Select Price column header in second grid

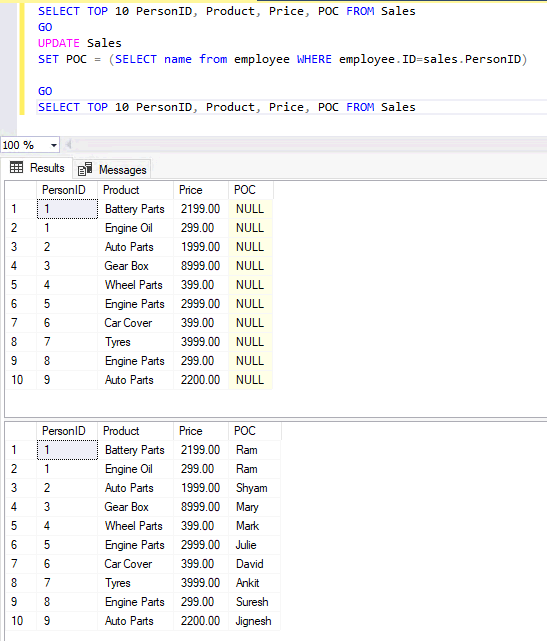pos(201,431)
